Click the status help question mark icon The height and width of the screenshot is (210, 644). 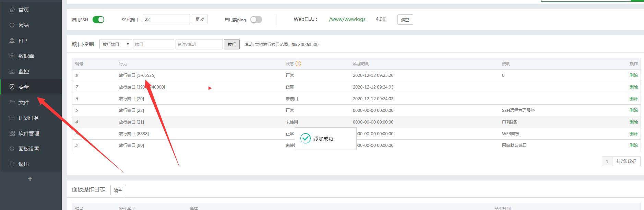[x=298, y=63]
